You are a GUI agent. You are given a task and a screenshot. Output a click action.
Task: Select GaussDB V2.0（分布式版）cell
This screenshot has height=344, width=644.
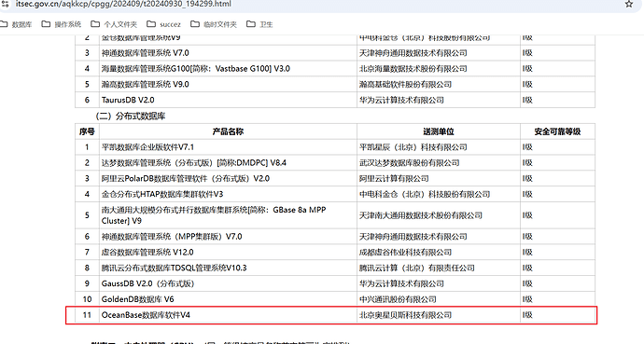[x=228, y=283]
